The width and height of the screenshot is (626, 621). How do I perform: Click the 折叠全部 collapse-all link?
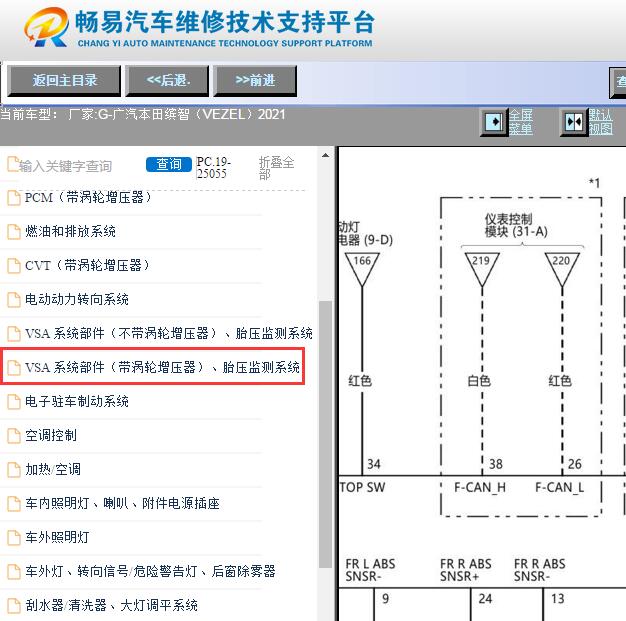tap(276, 168)
